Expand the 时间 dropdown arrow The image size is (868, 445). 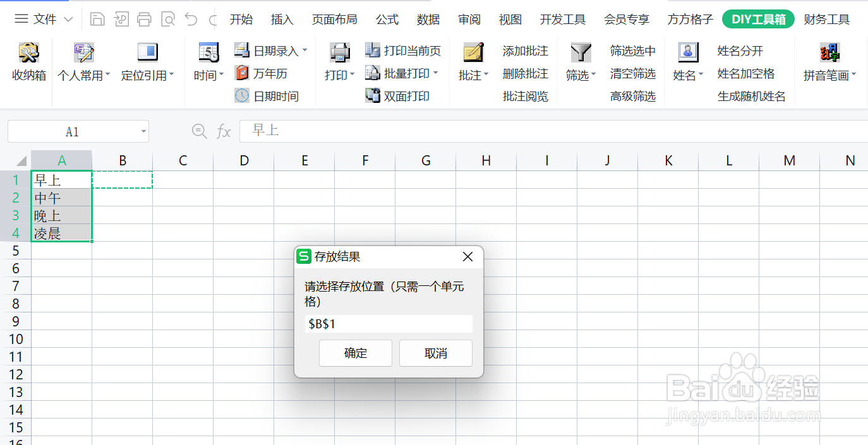[221, 74]
